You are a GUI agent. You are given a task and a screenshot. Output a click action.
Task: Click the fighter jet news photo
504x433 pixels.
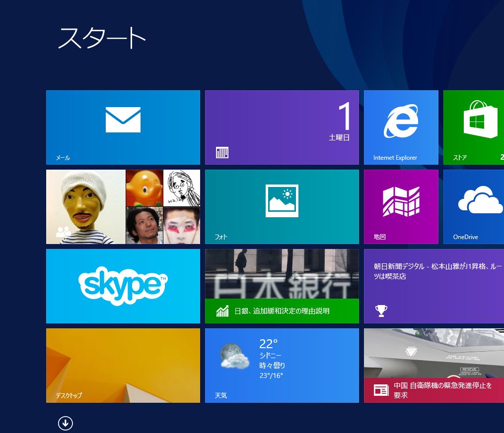(434, 353)
